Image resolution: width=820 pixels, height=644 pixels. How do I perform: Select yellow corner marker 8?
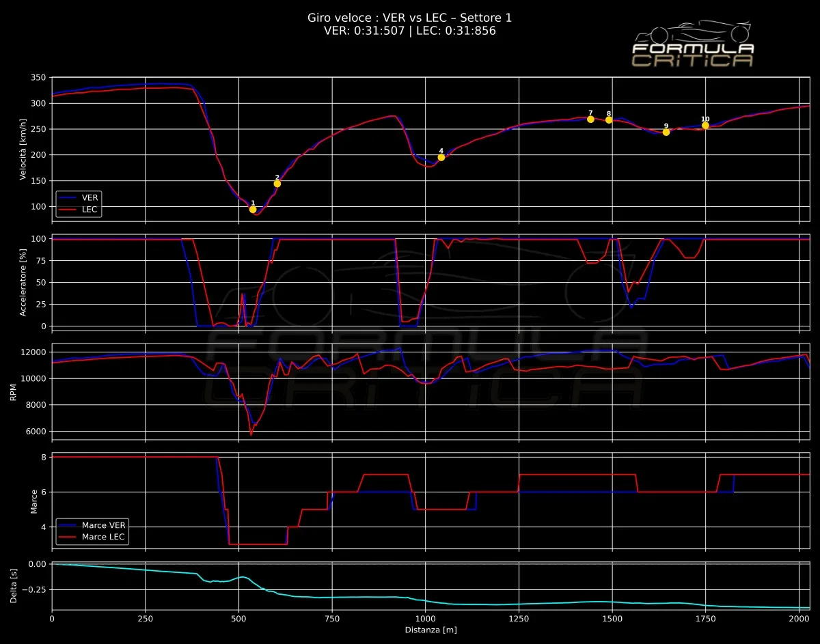[609, 120]
